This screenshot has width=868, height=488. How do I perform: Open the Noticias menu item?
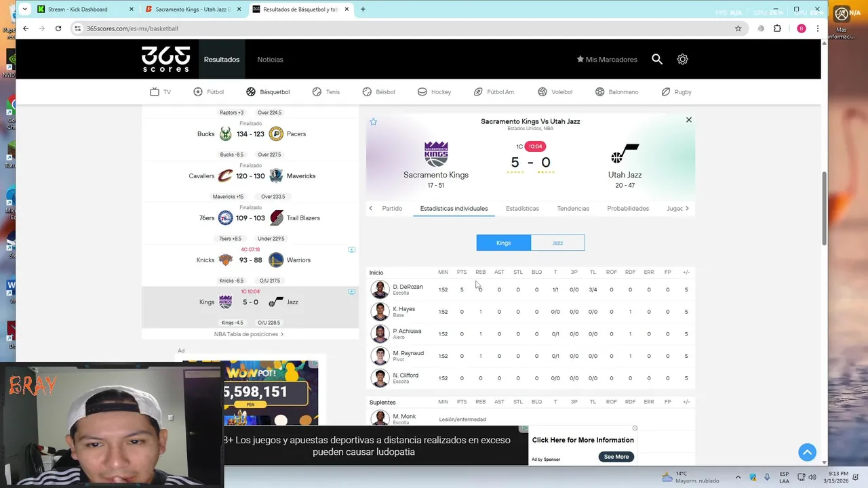(x=270, y=60)
